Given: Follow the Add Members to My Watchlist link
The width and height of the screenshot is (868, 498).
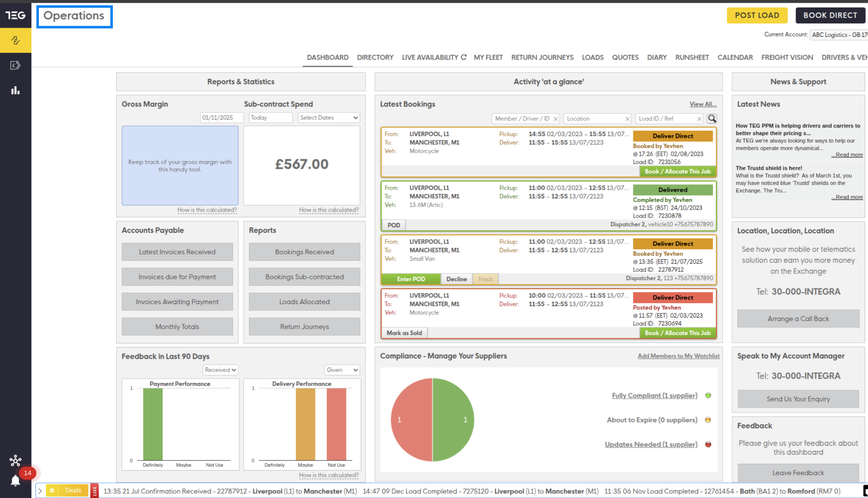Looking at the screenshot, I should (679, 356).
